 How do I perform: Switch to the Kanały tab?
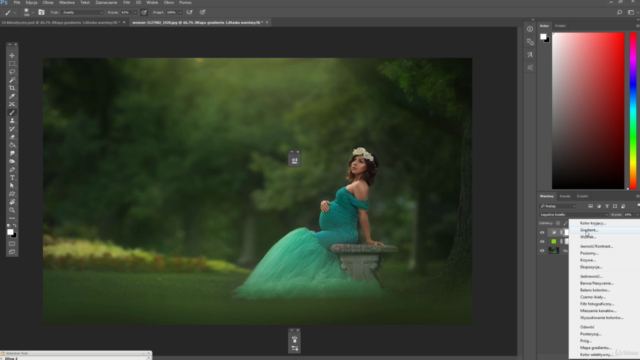click(x=565, y=196)
